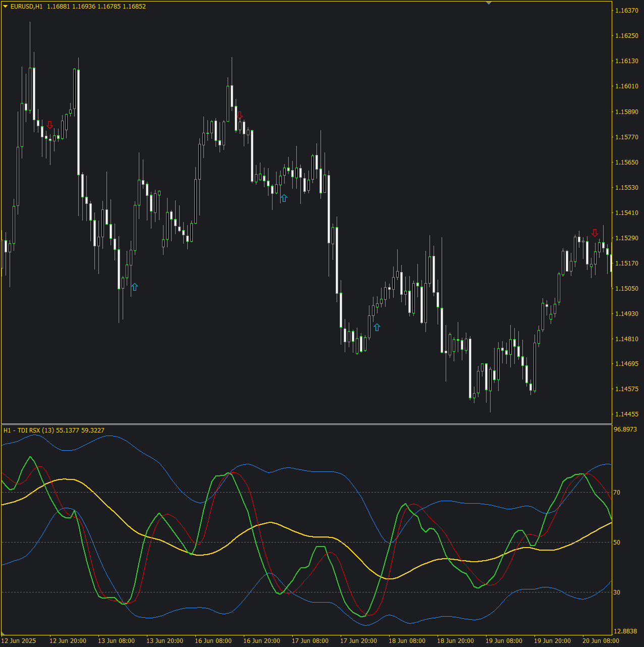Click the '18 Jun 20:00' time axis label
The height and width of the screenshot is (647, 644).
pyautogui.click(x=455, y=641)
